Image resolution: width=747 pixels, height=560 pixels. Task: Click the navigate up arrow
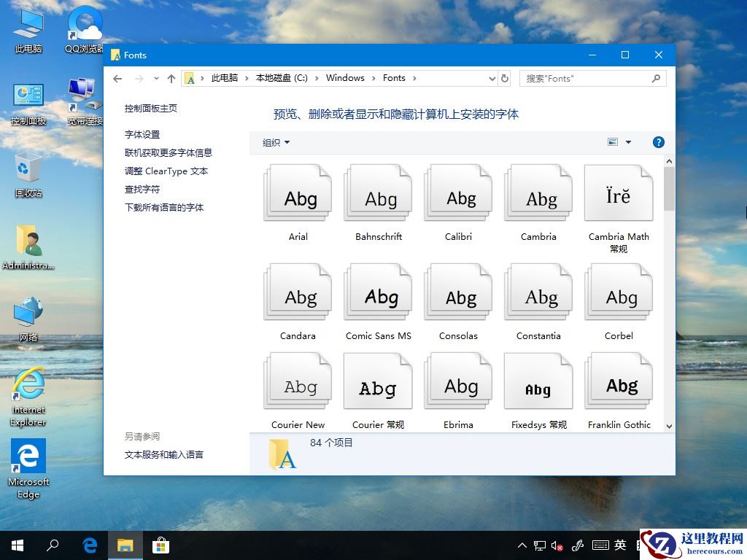tap(171, 78)
